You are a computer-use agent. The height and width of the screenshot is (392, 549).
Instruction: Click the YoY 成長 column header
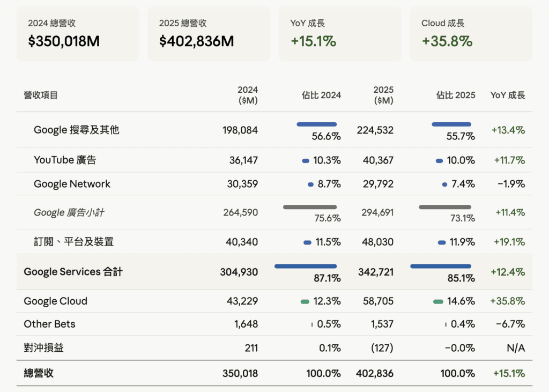pos(508,95)
